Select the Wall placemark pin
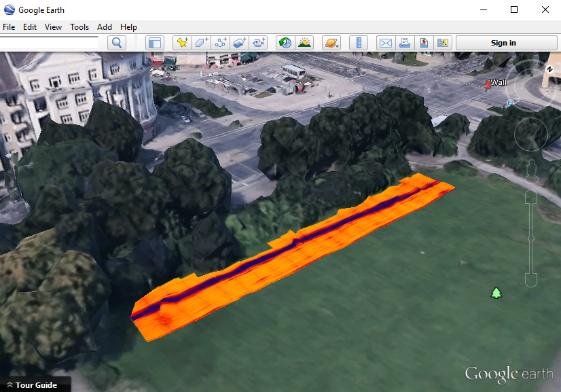561x392 pixels. pos(488,82)
